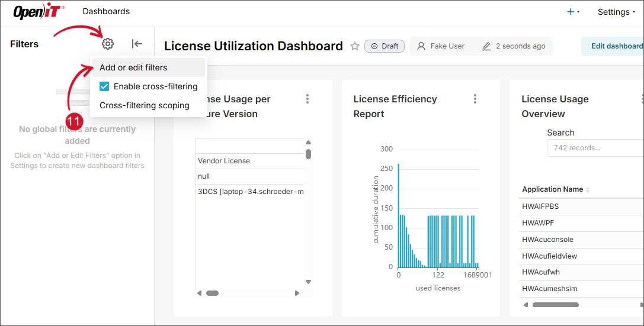Click the pencil icon beside 2 seconds ago

(x=486, y=46)
